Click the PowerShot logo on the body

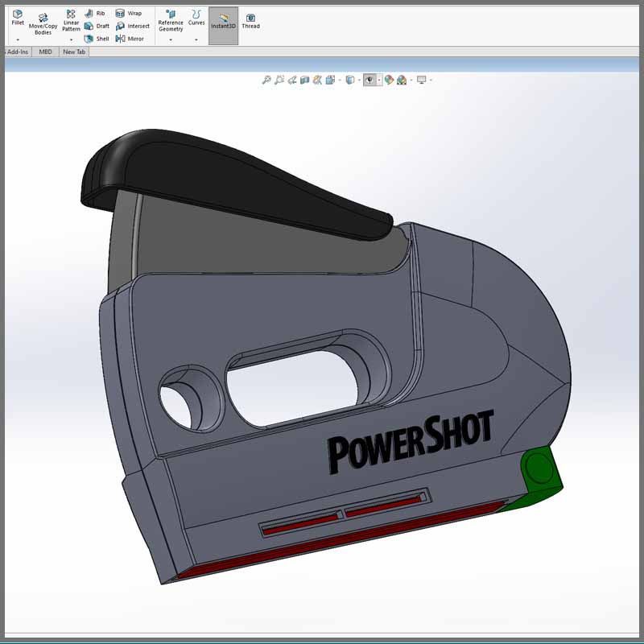pos(410,444)
